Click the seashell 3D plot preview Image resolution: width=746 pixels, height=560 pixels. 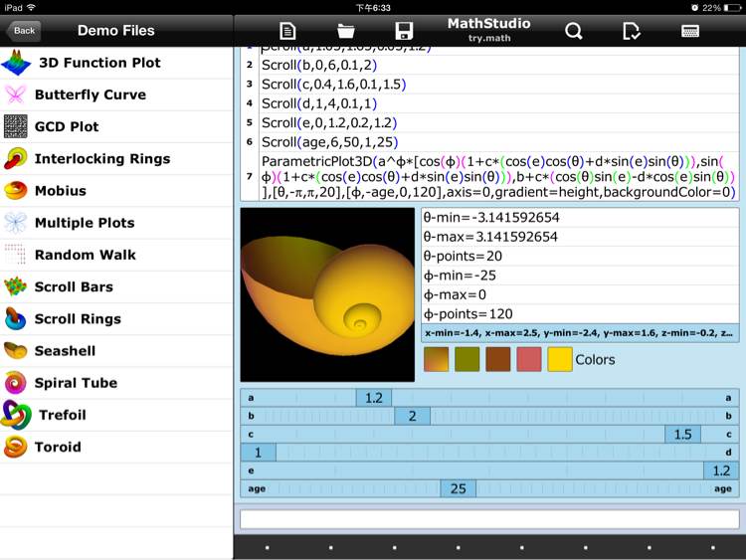(x=327, y=294)
